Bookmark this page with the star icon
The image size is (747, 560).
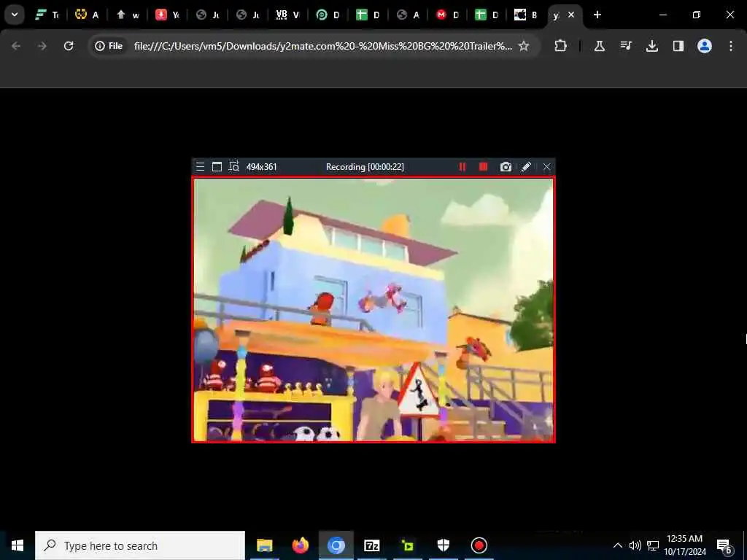524,46
